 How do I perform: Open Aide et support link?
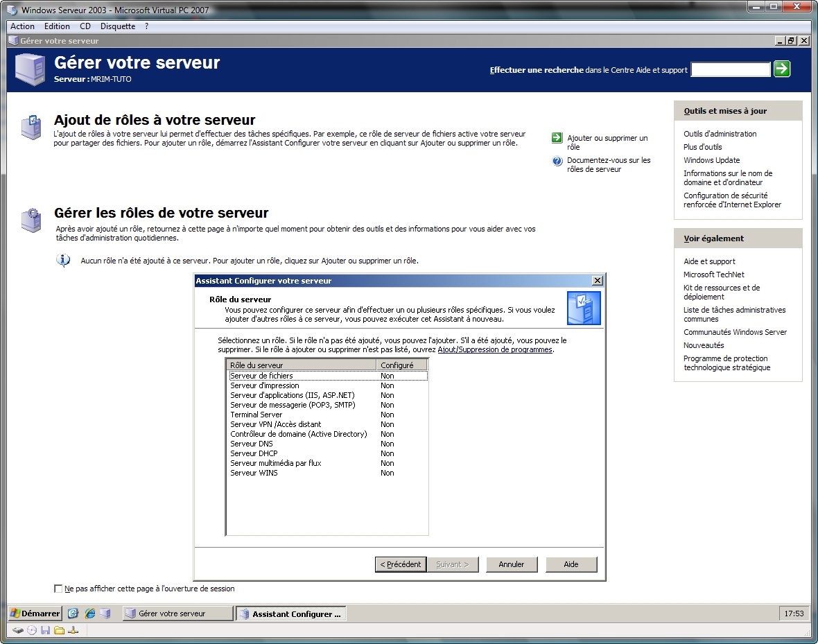click(709, 261)
